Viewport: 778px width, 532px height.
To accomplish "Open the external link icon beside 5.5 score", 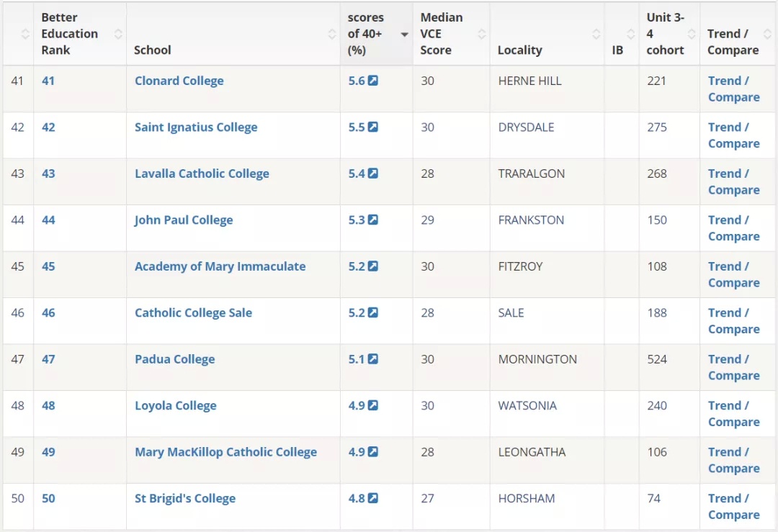I will [373, 127].
